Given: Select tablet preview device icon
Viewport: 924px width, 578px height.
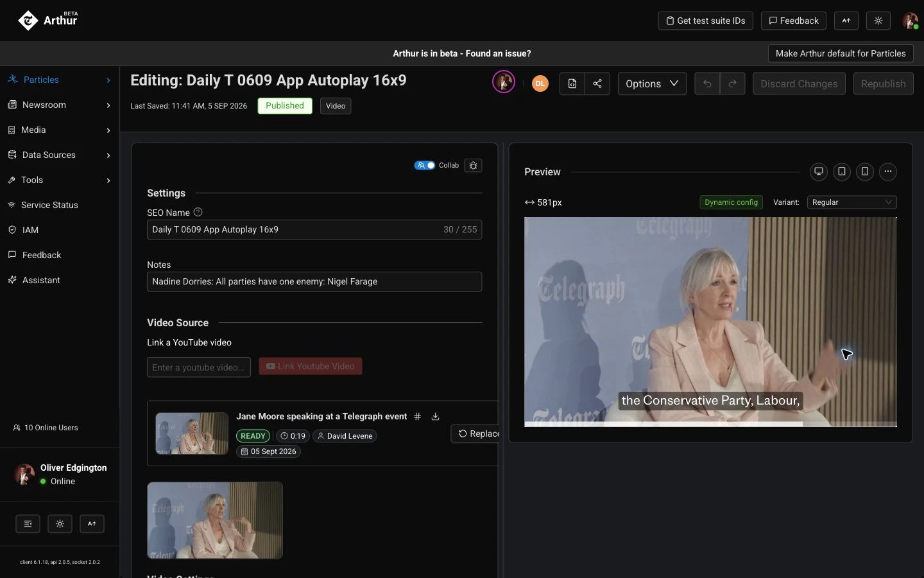Looking at the screenshot, I should [841, 171].
